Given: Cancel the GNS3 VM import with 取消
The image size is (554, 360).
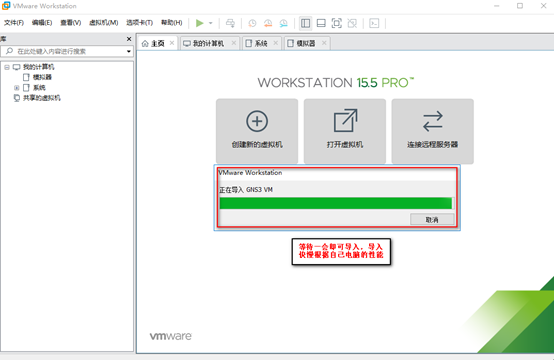Looking at the screenshot, I should coord(432,219).
